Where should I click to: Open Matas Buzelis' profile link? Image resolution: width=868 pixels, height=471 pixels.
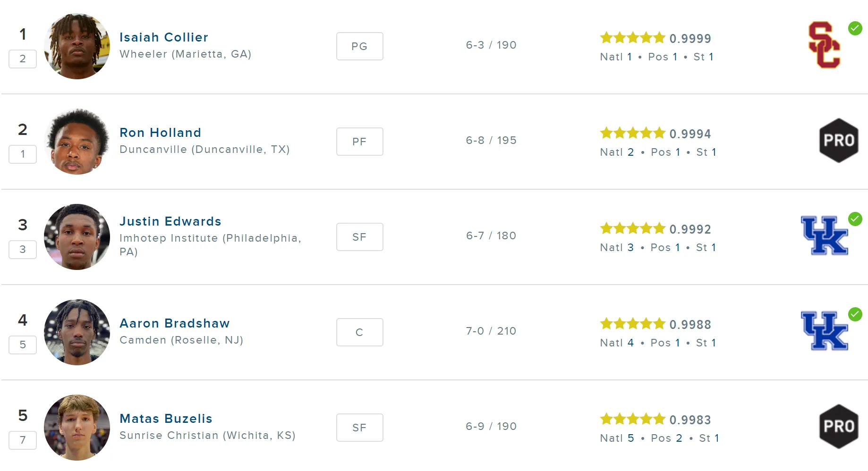click(x=166, y=419)
